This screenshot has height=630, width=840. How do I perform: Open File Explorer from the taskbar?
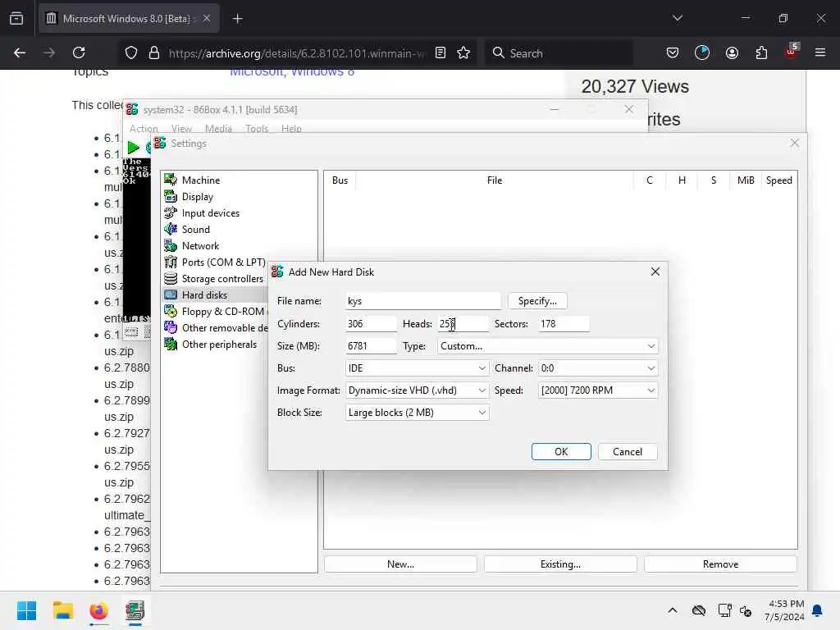pyautogui.click(x=62, y=610)
